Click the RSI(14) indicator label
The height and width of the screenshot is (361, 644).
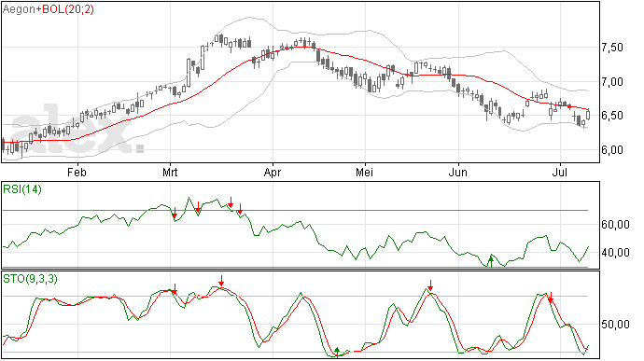pyautogui.click(x=22, y=189)
